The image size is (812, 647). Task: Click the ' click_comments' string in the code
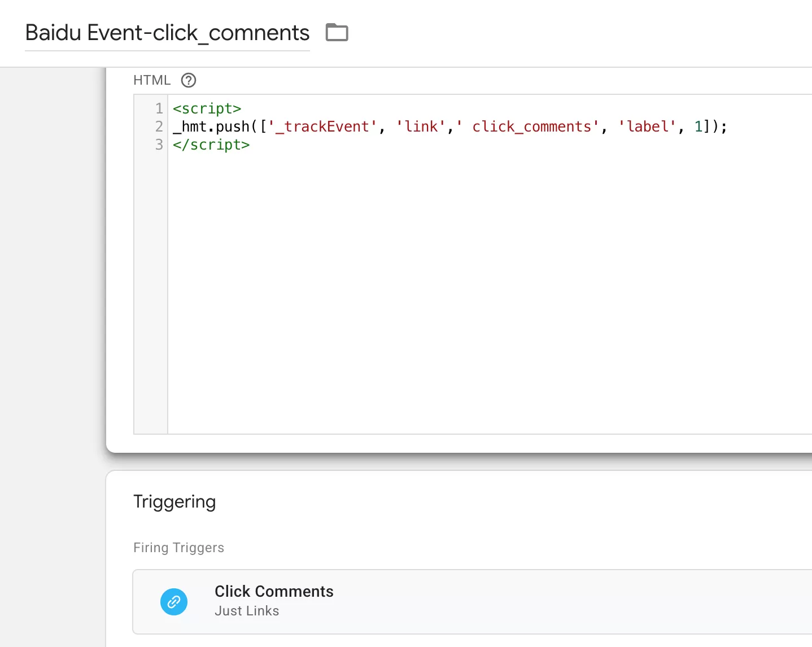point(528,126)
